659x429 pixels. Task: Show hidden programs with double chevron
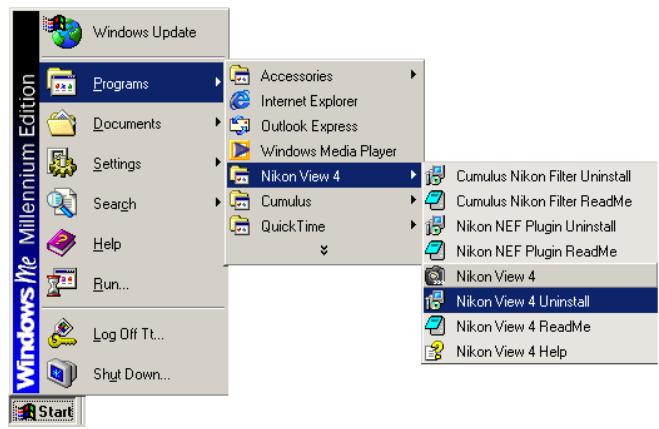(324, 250)
